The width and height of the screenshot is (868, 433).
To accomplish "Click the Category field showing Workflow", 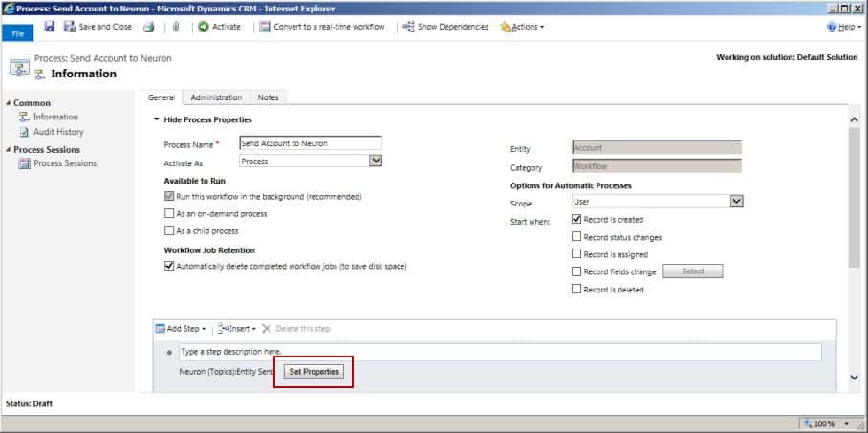I will coord(657,166).
